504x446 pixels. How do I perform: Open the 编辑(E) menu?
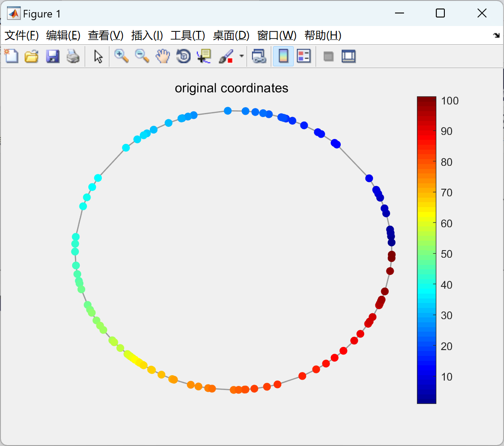[63, 35]
